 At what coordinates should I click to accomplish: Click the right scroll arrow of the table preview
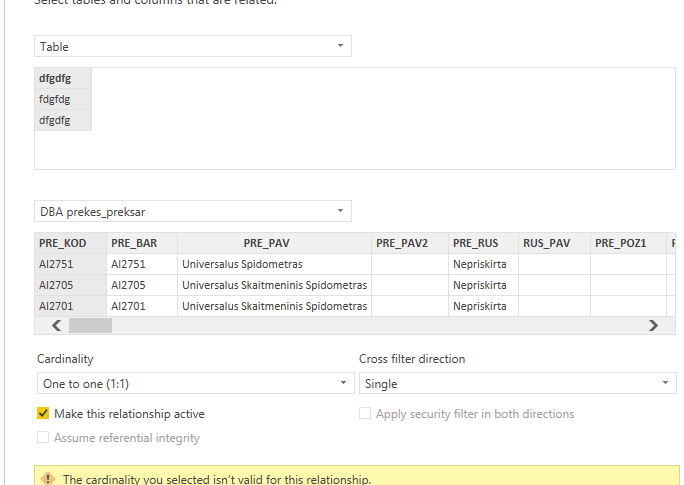click(653, 325)
